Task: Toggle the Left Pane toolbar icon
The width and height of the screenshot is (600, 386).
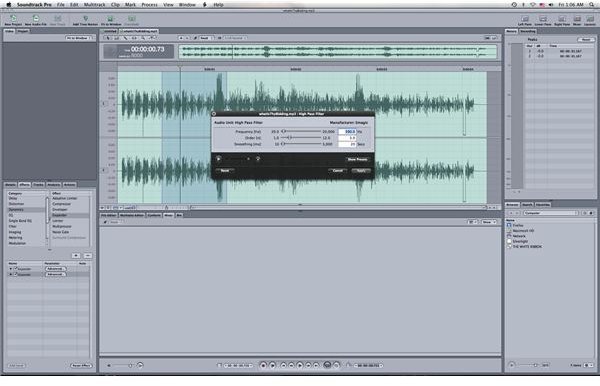Action: [x=525, y=19]
